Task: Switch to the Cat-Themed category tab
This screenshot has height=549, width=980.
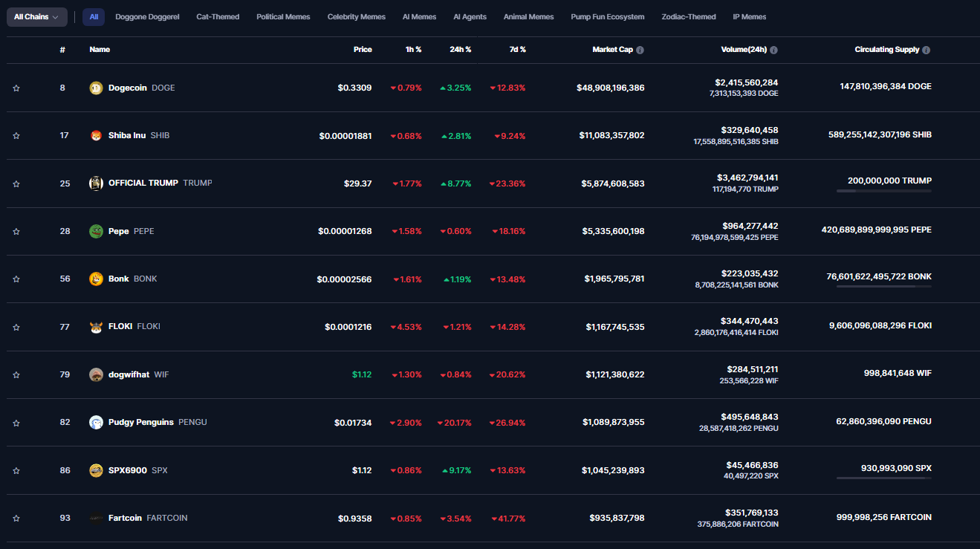Action: tap(218, 17)
